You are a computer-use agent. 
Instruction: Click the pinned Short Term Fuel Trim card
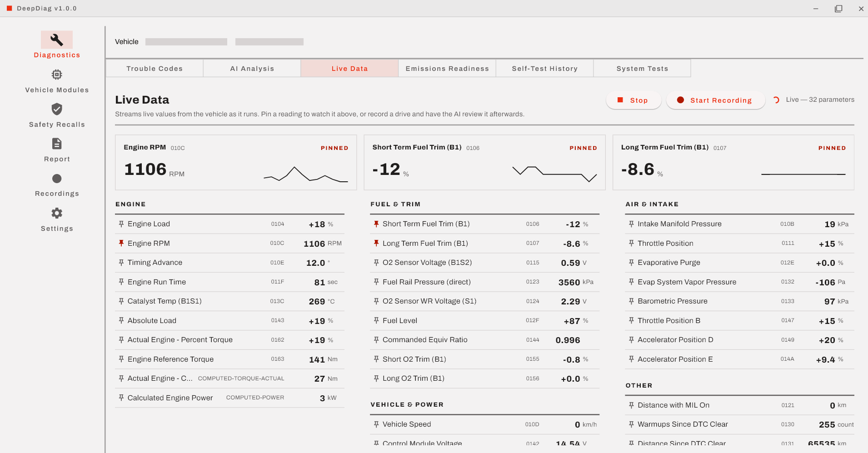click(484, 162)
